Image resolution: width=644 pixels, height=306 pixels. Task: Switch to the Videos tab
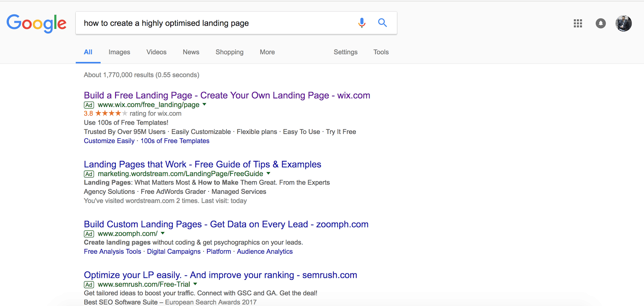(156, 52)
